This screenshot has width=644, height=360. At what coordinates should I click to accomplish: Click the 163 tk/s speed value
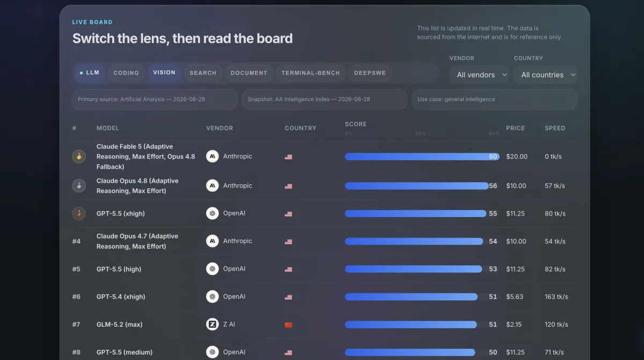557,297
